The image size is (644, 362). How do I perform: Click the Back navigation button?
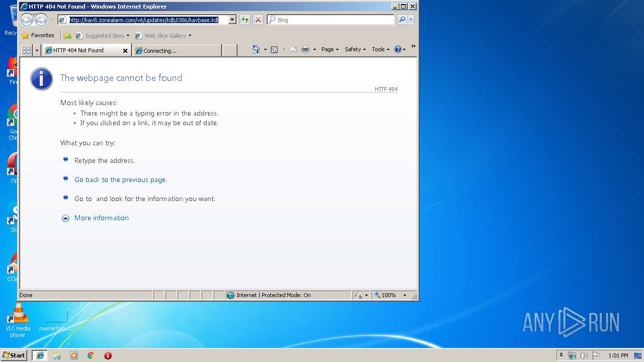pyautogui.click(x=27, y=20)
